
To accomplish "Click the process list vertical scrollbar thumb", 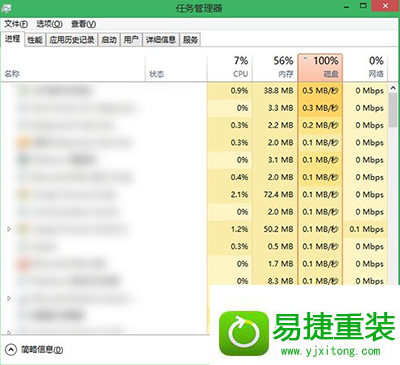I will pyautogui.click(x=393, y=110).
